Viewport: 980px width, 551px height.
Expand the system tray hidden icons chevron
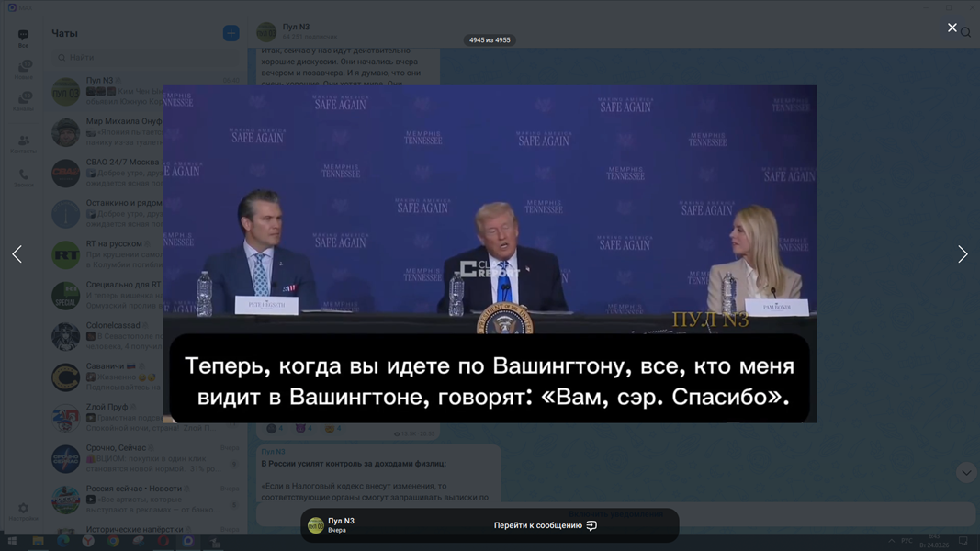(891, 542)
